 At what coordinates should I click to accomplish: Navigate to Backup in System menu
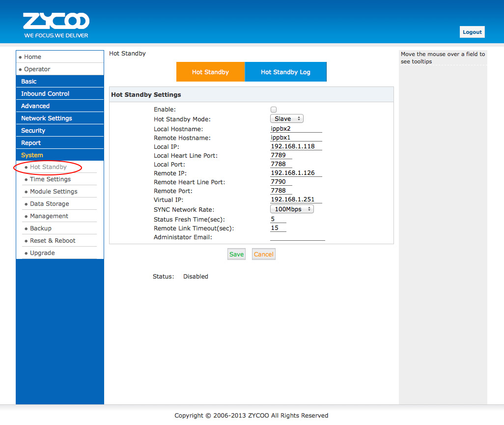41,228
